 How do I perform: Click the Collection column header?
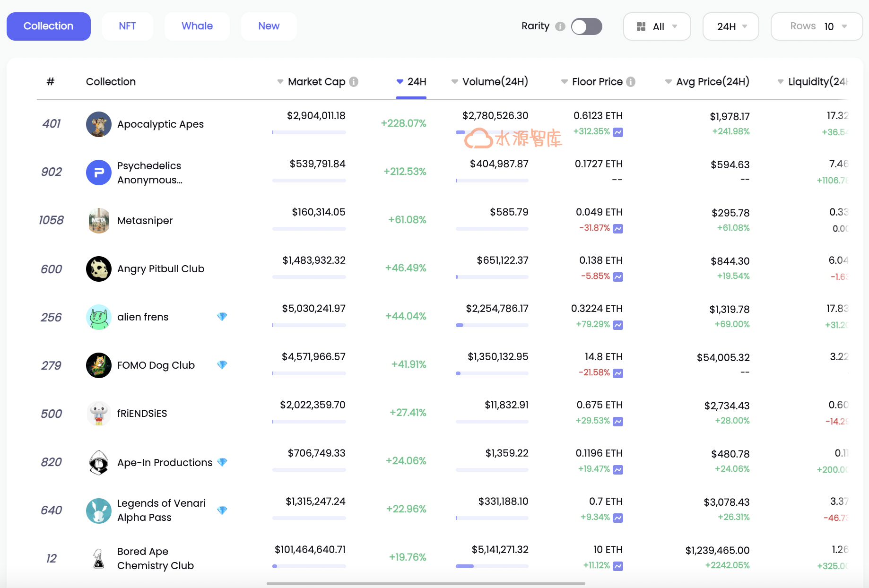point(111,82)
